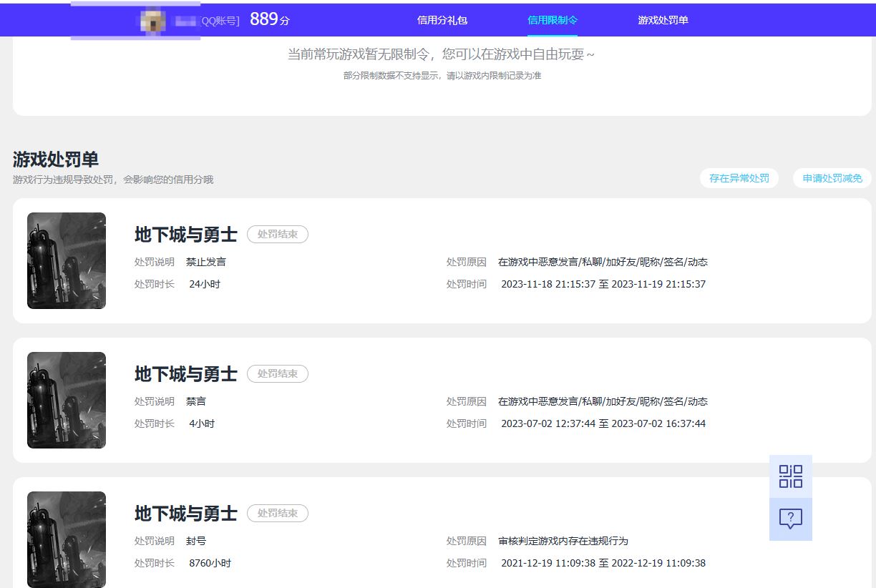The image size is (876, 588).
Task: Click the help question-mark chat icon
Action: click(790, 519)
